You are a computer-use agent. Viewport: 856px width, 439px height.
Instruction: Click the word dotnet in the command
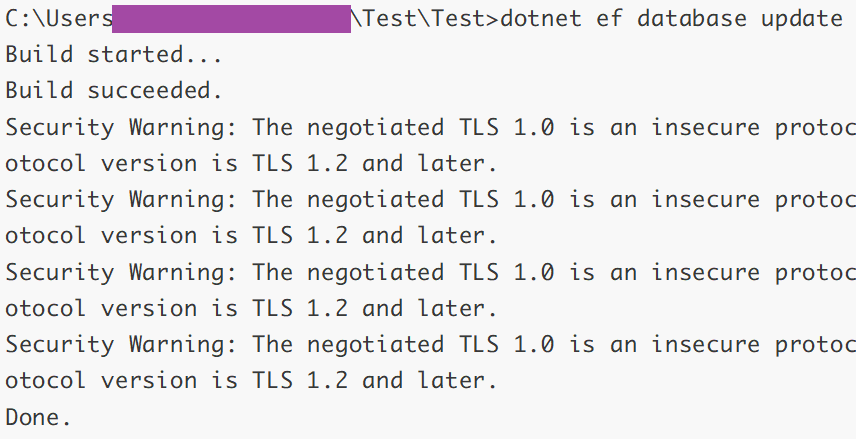tap(541, 18)
